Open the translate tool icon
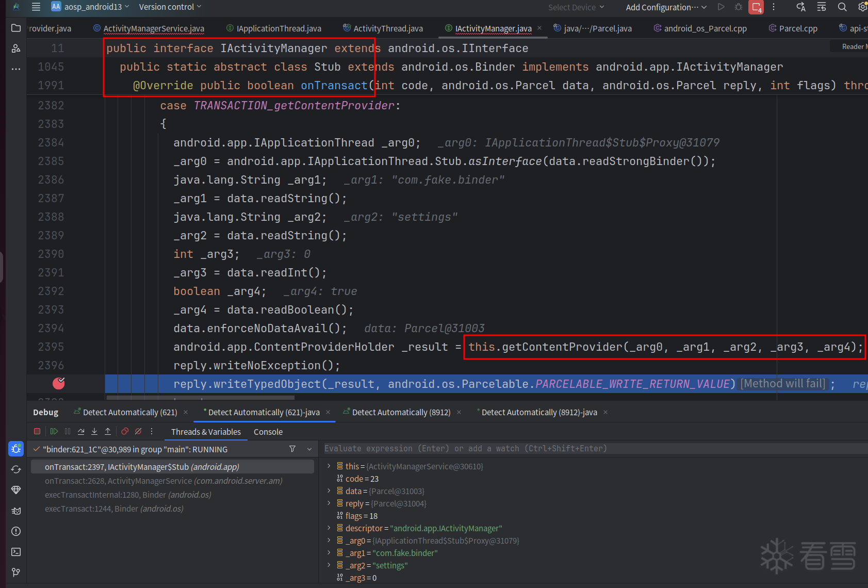Image resolution: width=868 pixels, height=588 pixels. pos(801,7)
